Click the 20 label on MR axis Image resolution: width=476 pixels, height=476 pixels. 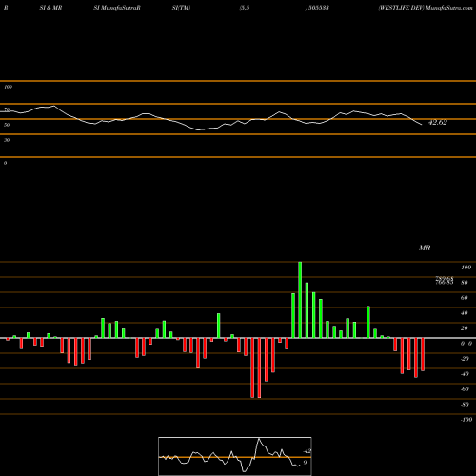pos(465,328)
